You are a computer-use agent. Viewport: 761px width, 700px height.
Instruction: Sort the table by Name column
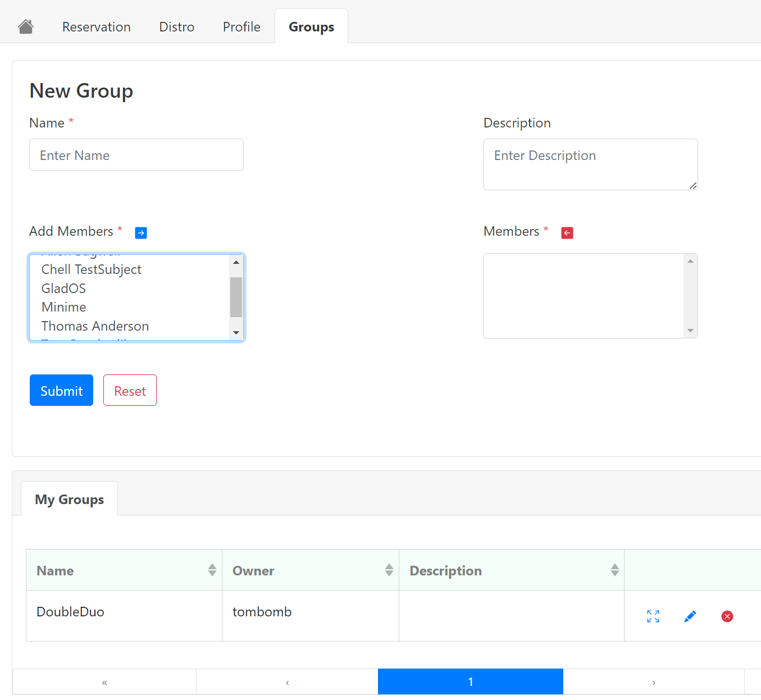point(212,570)
